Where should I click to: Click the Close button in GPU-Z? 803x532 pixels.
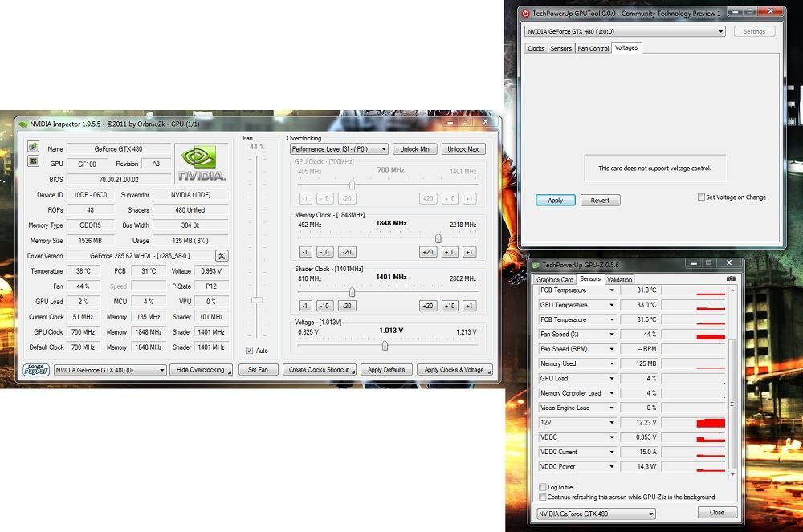pos(717,512)
